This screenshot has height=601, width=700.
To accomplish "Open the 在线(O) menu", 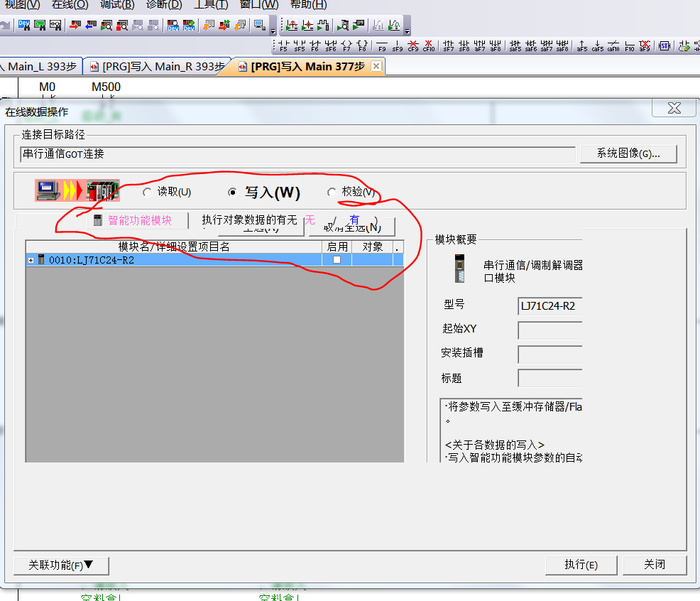I will (x=70, y=5).
